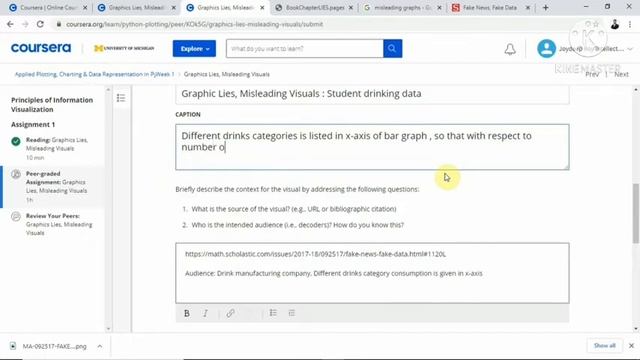This screenshot has height=360, width=640.
Task: Go to Prev item
Action: [x=592, y=74]
